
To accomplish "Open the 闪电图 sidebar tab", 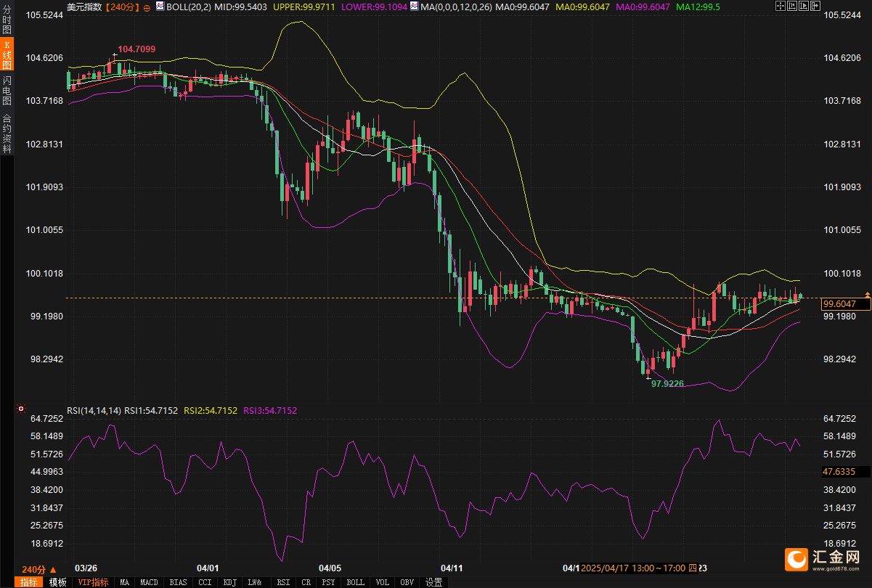I will (7, 90).
